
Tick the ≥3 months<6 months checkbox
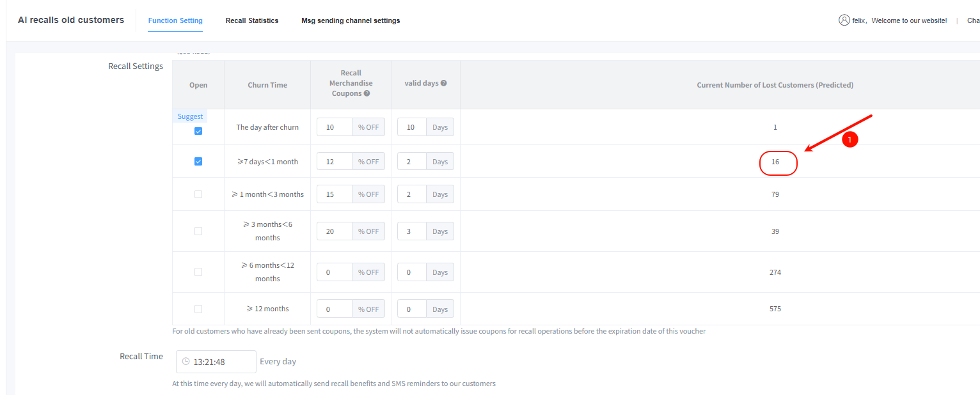[198, 231]
